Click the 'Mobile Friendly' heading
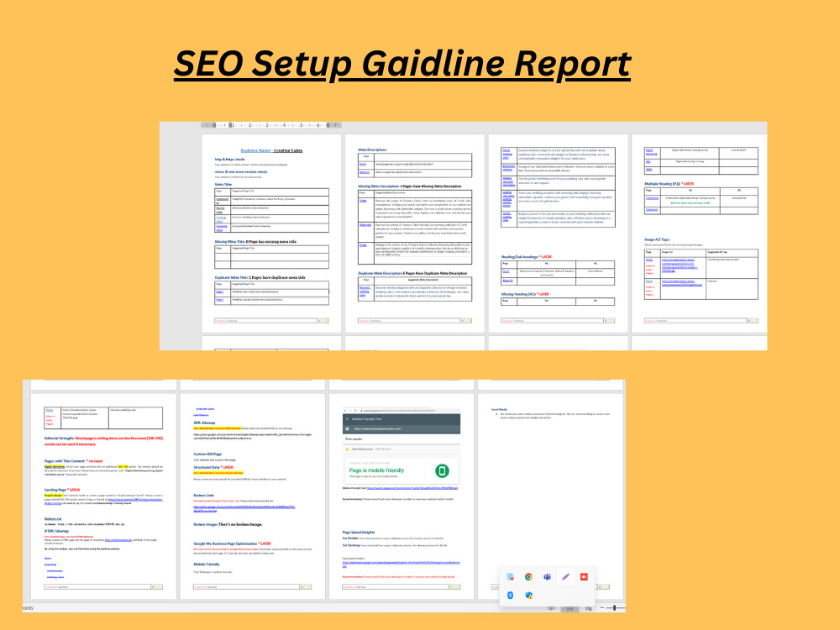 coord(207,564)
